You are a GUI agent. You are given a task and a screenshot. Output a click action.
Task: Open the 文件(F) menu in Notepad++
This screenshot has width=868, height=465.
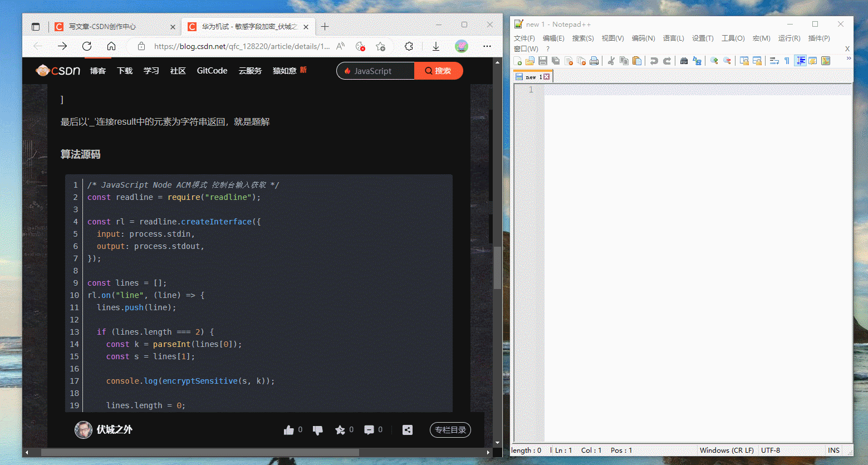tap(524, 38)
